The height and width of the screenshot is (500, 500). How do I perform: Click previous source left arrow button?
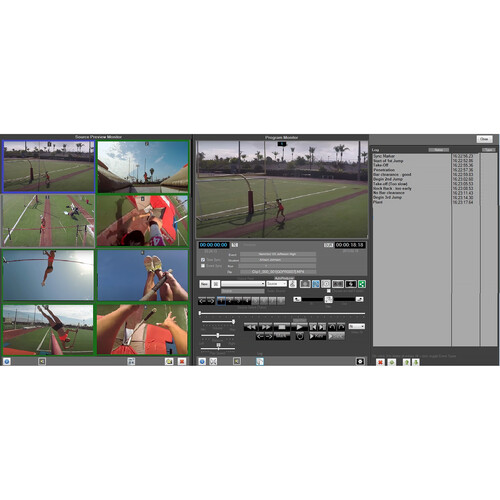coord(202,301)
